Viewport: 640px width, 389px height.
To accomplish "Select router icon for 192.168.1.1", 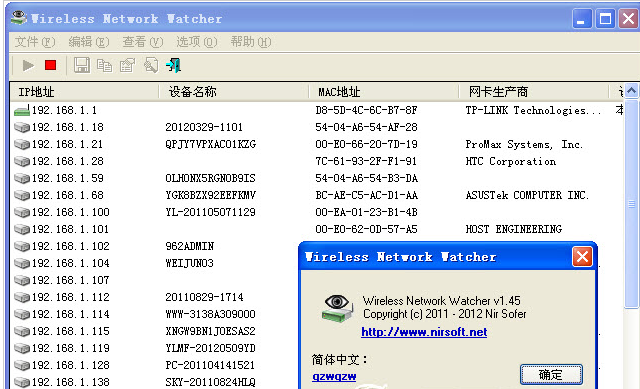I will tap(22, 110).
